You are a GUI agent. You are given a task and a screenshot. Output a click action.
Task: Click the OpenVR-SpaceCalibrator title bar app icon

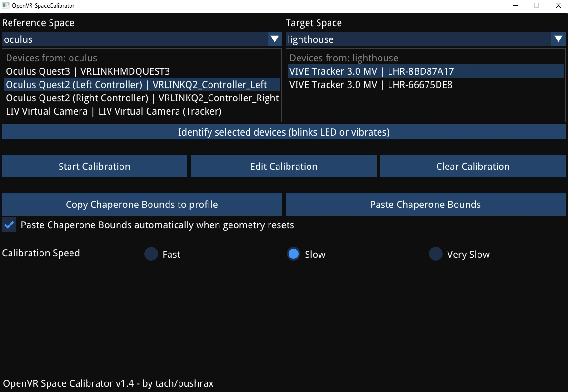pos(6,5)
